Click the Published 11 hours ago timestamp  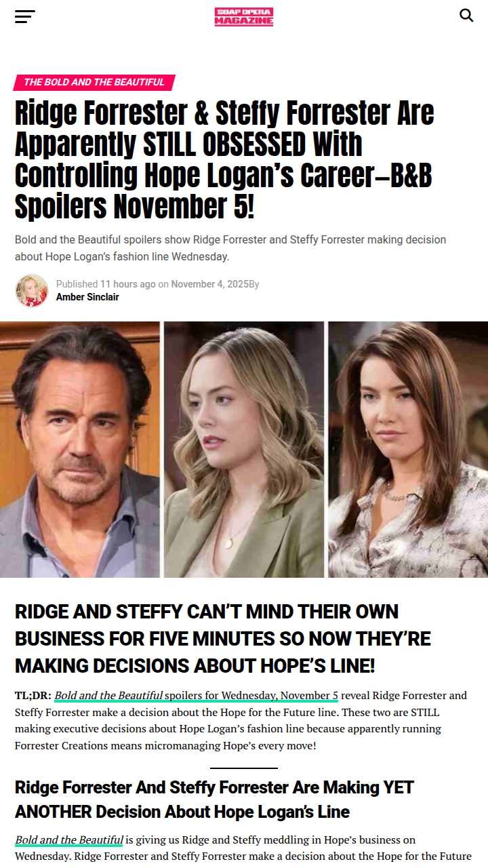[106, 284]
